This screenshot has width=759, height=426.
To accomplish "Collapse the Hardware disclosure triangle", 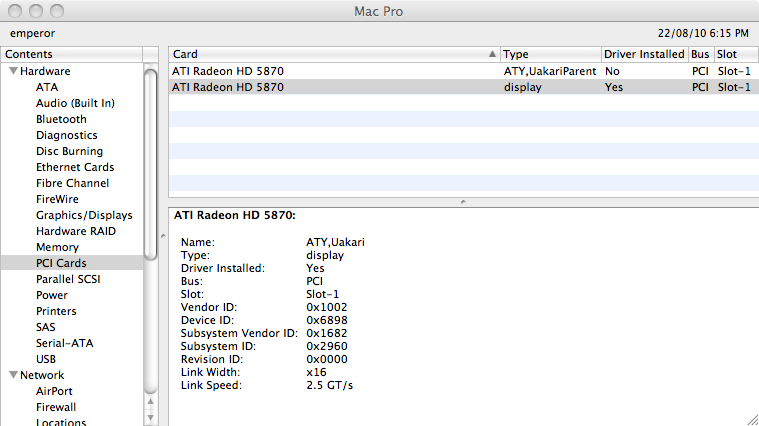I will click(14, 71).
